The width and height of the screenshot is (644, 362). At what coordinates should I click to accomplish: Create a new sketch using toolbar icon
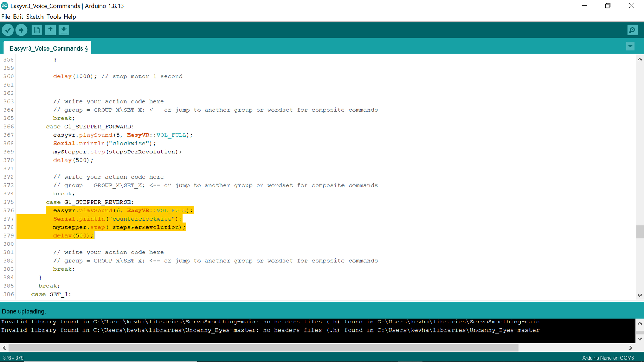(x=36, y=30)
